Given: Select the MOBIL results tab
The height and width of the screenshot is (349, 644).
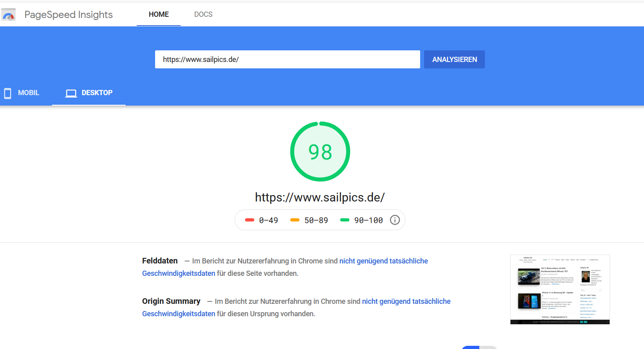Looking at the screenshot, I should click(x=22, y=93).
